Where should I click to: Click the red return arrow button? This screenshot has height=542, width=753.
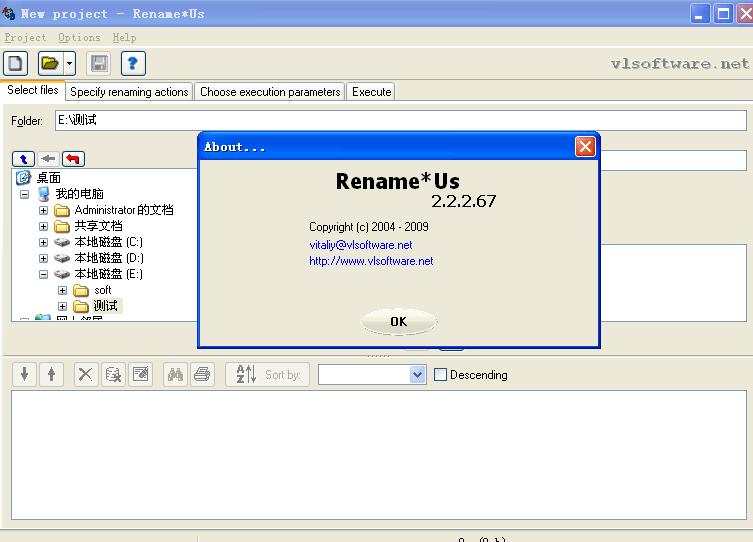click(73, 158)
